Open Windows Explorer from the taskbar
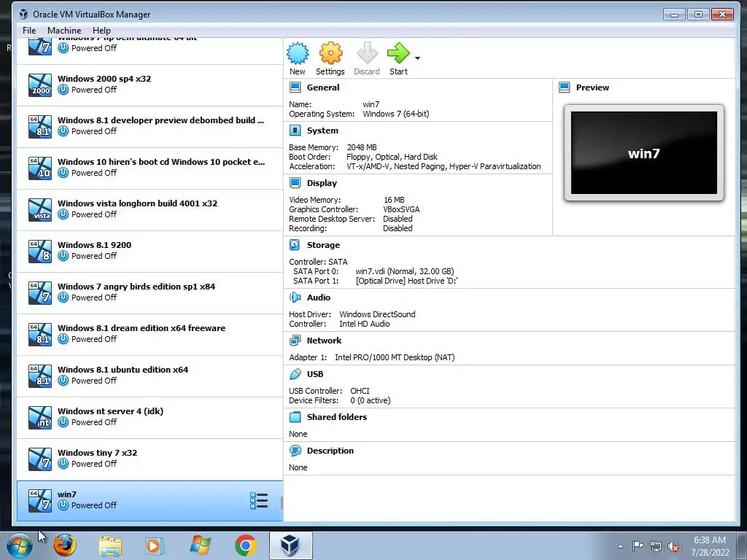747x560 pixels. tap(110, 546)
